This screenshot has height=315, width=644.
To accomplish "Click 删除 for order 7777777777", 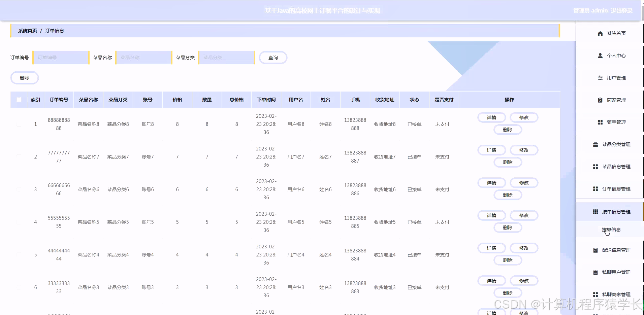I will click(508, 162).
